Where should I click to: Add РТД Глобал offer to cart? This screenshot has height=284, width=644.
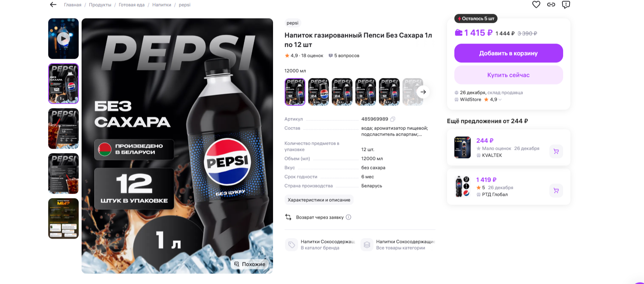coord(556,190)
